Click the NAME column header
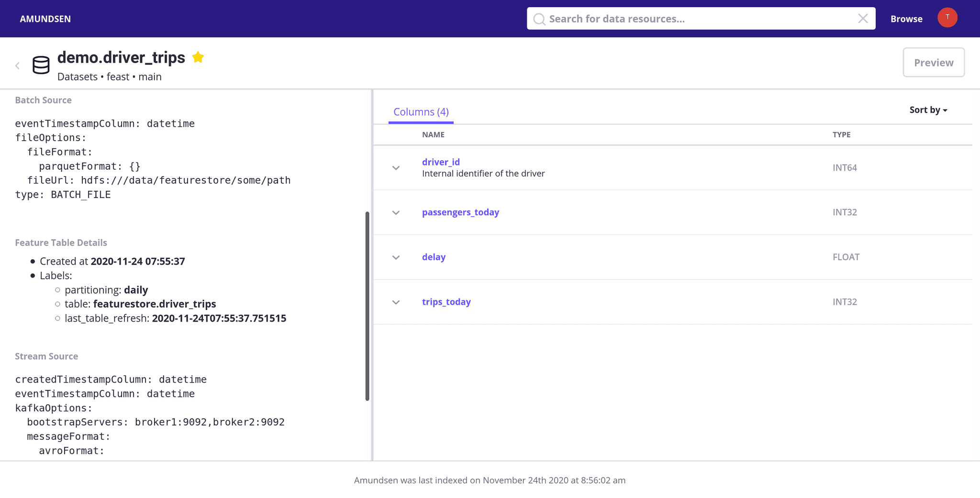This screenshot has height=498, width=980. (433, 134)
